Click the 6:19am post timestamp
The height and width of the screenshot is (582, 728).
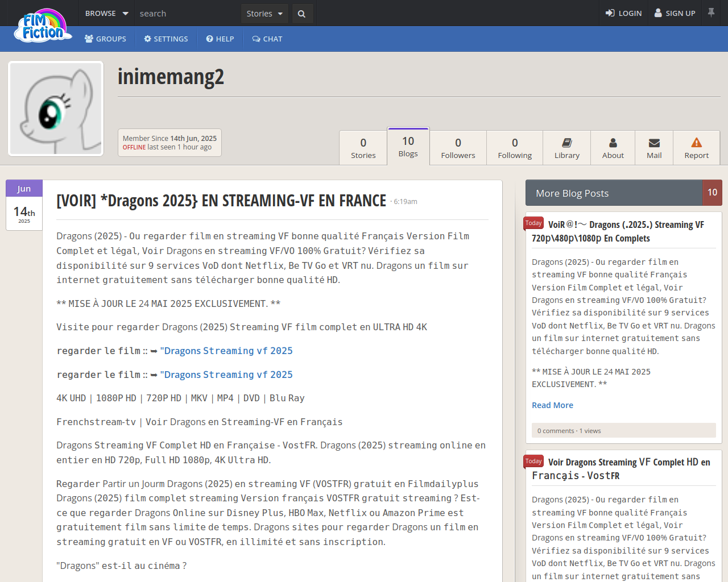click(406, 202)
